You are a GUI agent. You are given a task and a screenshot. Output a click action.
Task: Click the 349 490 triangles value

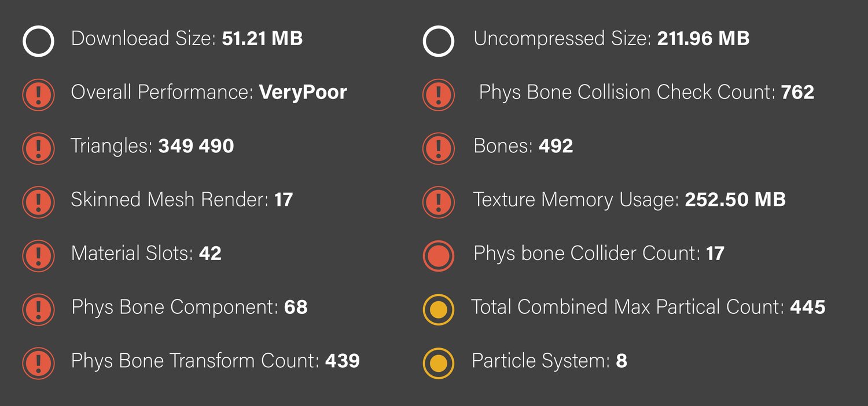click(x=196, y=146)
